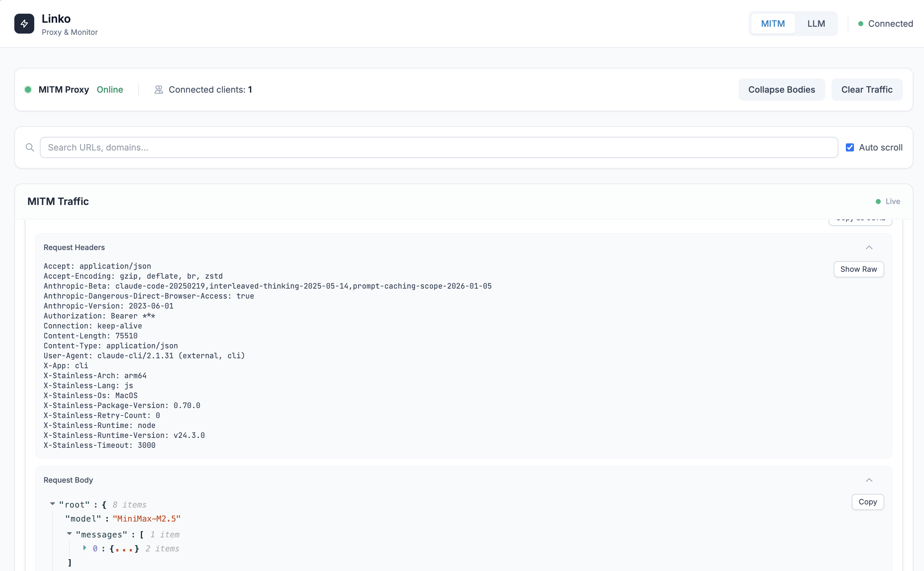Viewport: 924px width, 571px height.
Task: Expand the item 0 object in messages
Action: click(85, 548)
